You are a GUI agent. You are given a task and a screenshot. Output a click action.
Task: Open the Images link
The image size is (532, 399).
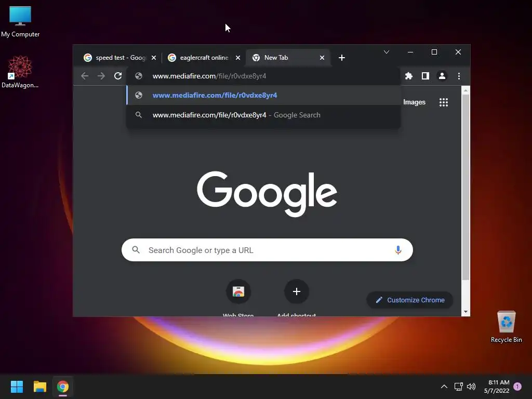414,102
